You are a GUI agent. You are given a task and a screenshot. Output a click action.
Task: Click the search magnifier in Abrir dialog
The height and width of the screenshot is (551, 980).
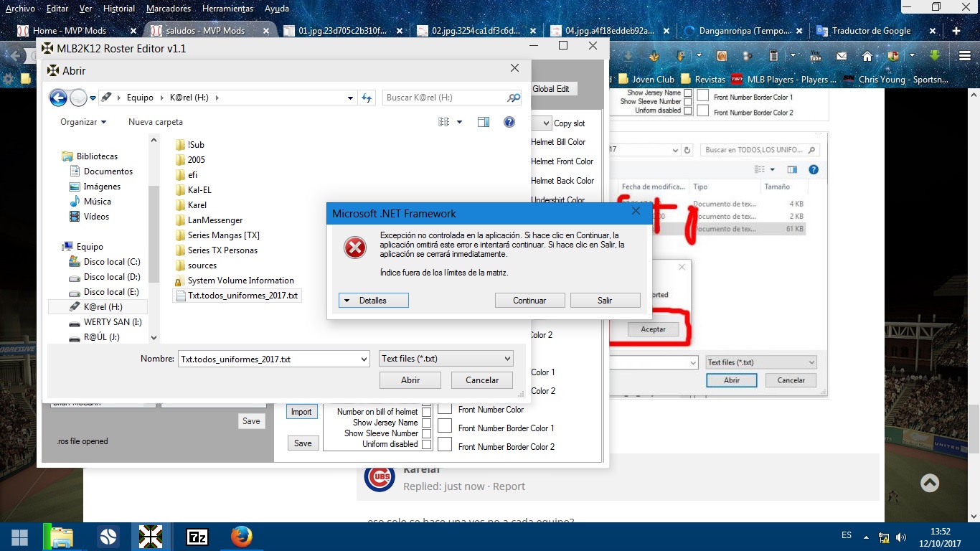point(514,98)
